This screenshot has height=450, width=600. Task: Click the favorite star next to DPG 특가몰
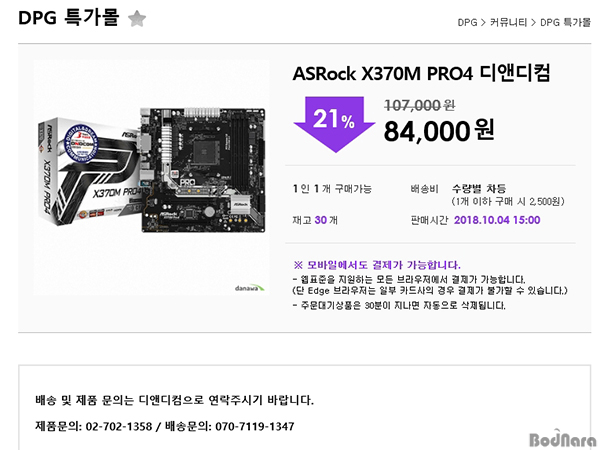click(x=137, y=18)
